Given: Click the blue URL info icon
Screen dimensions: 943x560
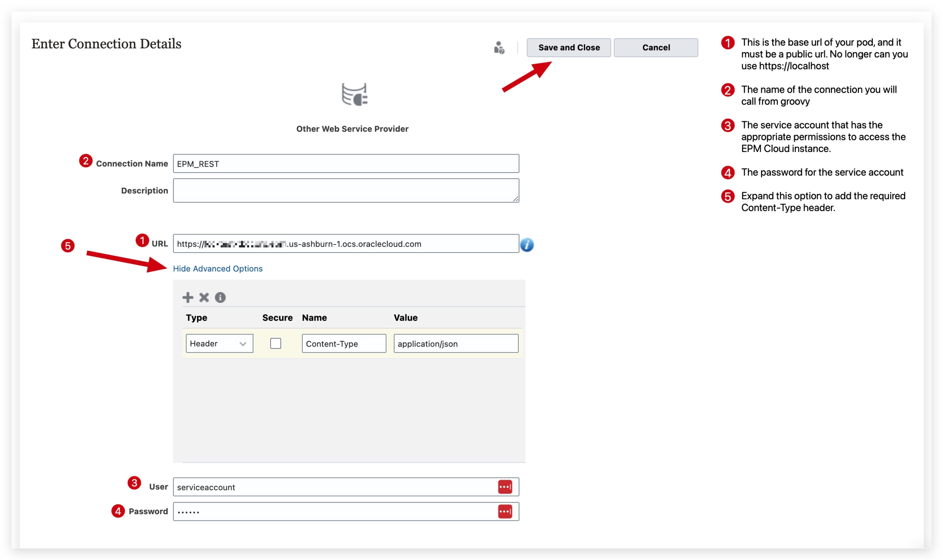Looking at the screenshot, I should pos(527,245).
